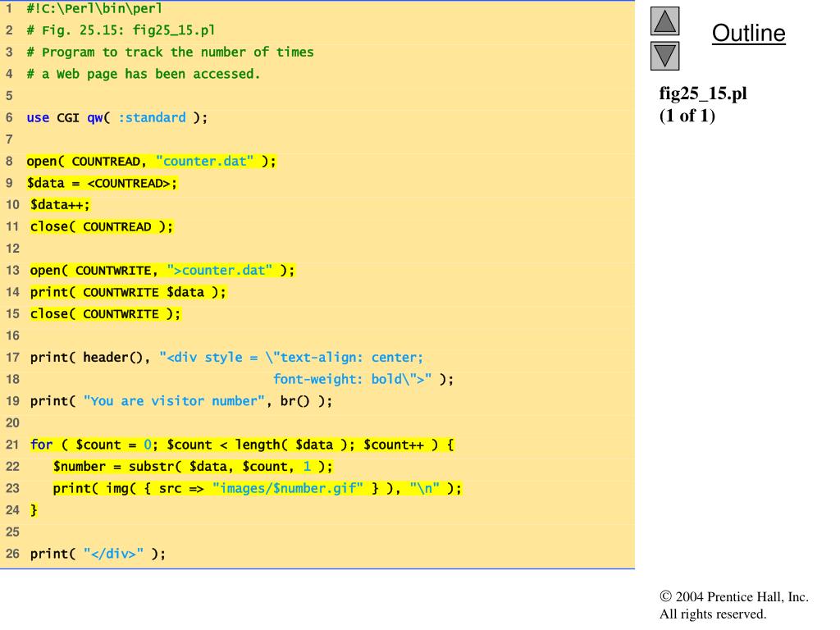
Task: Click the print( header(), "<div style..." line
Action: point(226,358)
